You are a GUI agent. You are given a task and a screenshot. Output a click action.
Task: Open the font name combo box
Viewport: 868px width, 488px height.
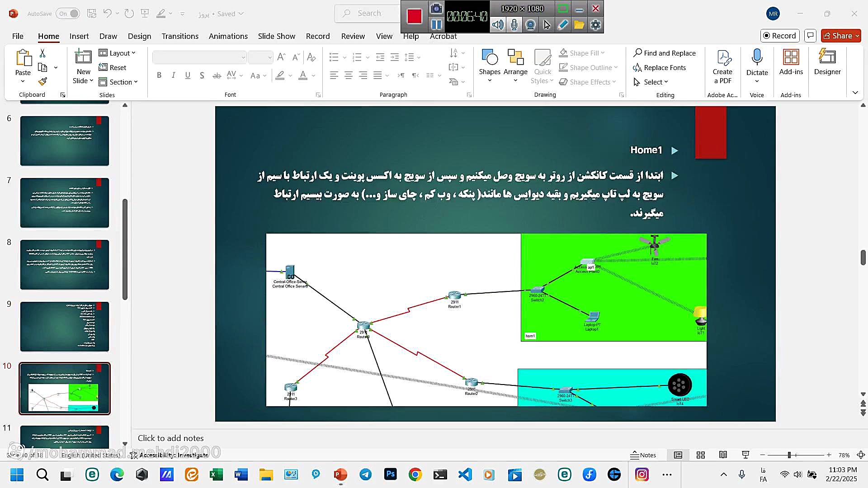tap(199, 57)
